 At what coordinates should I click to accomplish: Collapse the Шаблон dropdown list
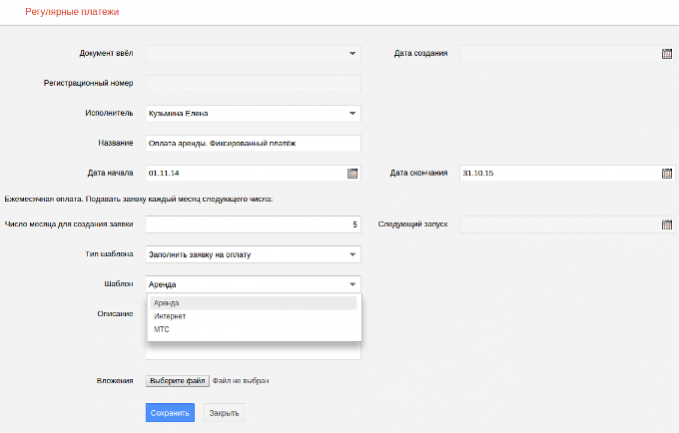tap(353, 284)
